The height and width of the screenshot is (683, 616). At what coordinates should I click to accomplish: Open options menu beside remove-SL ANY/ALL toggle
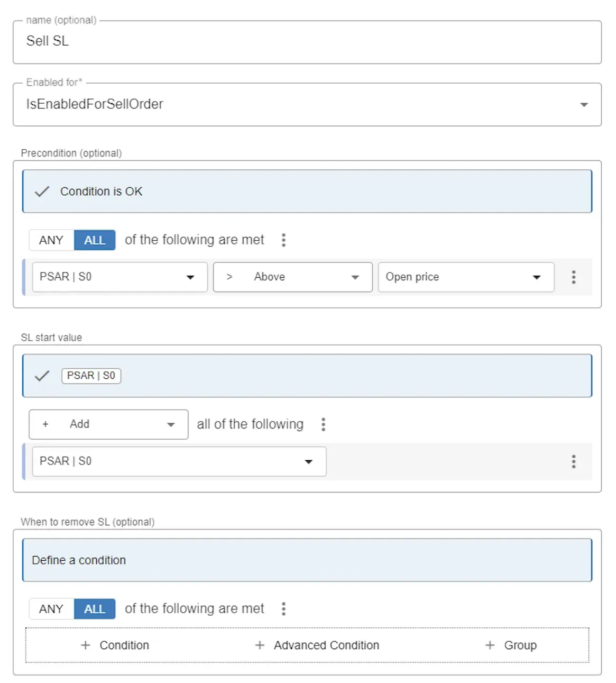pos(284,609)
